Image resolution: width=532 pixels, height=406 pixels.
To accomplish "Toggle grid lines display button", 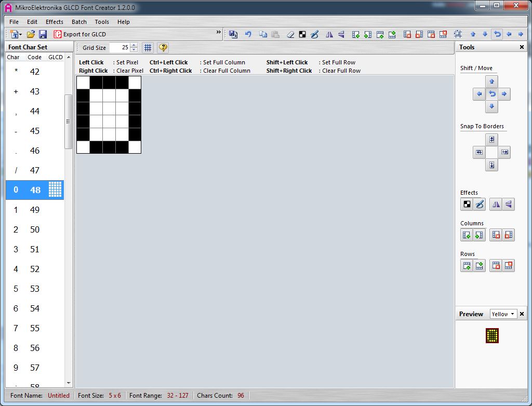I will (148, 48).
